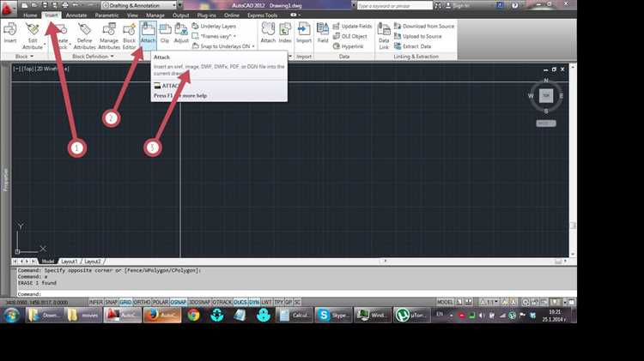Open the annotation scale 1:1 dropdown

click(x=489, y=302)
